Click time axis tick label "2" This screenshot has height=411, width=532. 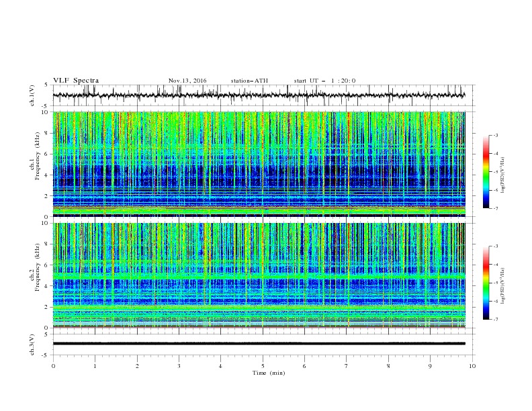pyautogui.click(x=137, y=366)
